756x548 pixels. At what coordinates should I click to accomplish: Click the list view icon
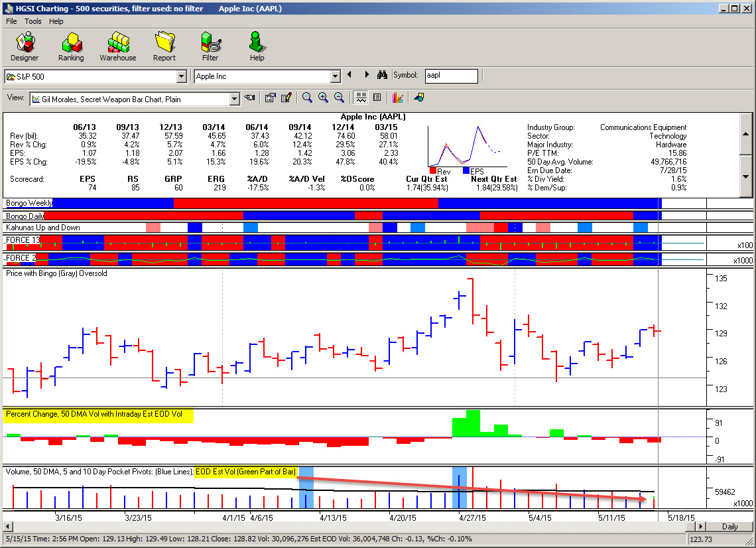377,98
